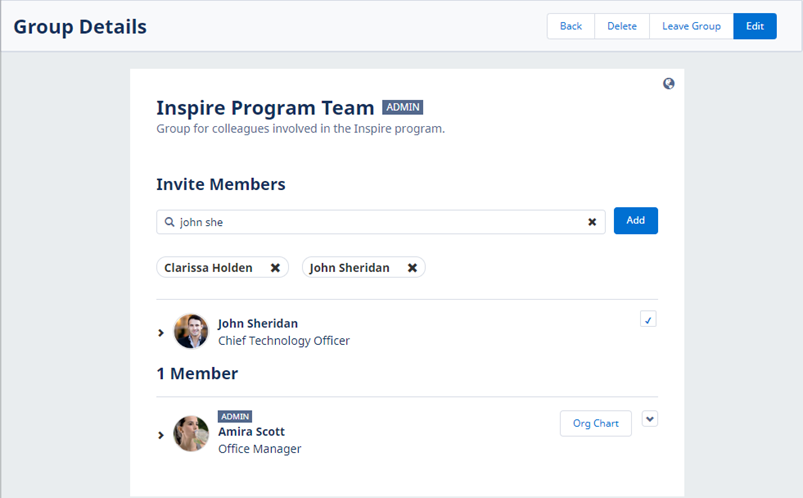
Task: Remove Clarissa Holden from invite list
Action: pos(275,268)
